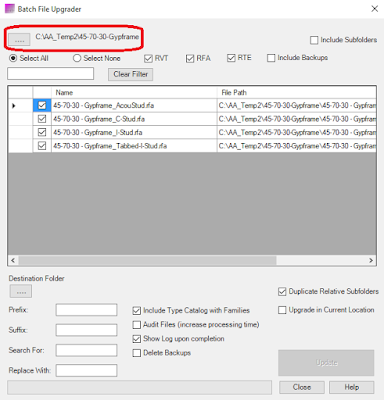Click the horizontal scrollbar right arrow
The image size is (384, 400).
coord(371,260)
